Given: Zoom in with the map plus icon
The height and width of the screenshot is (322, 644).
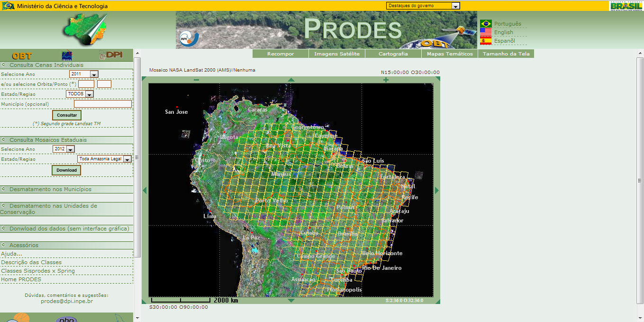Looking at the screenshot, I should point(386,80).
